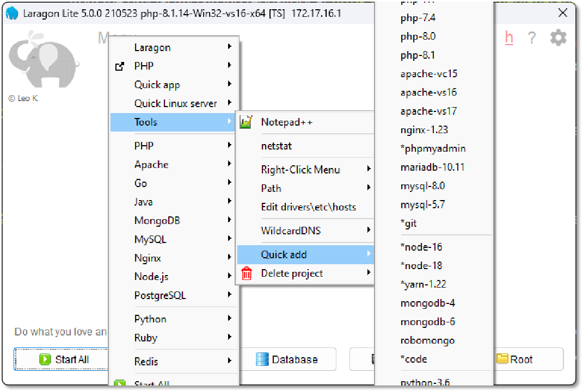The image size is (583, 392).
Task: Click the Notepad++ icon in Tools submenu
Action: (x=247, y=122)
